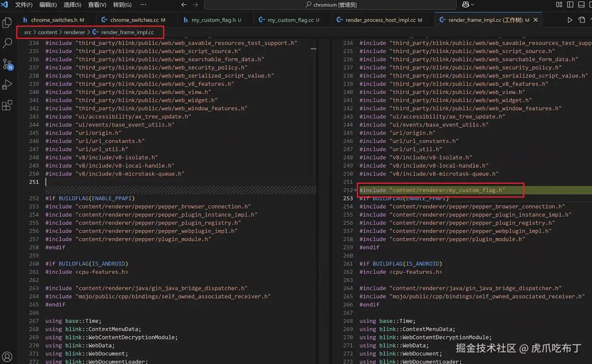Click "#include <cpu-features.h>" in right editor
Viewport: 592px width, 364px height.
[x=401, y=272]
